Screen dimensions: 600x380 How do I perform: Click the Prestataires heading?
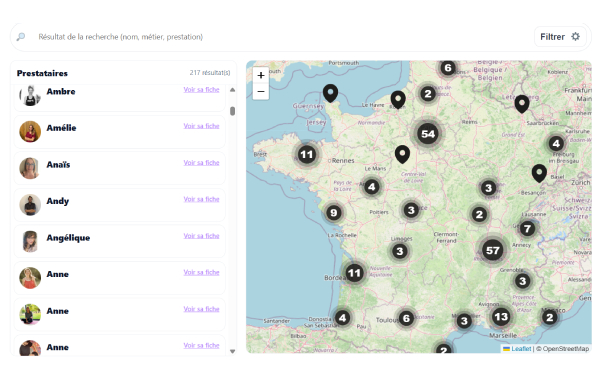[42, 73]
